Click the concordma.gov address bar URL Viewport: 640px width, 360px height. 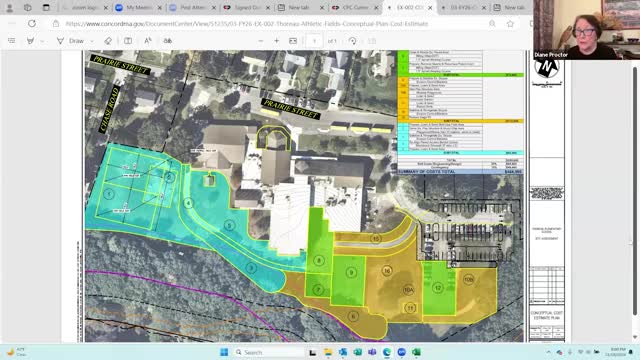[x=247, y=24]
